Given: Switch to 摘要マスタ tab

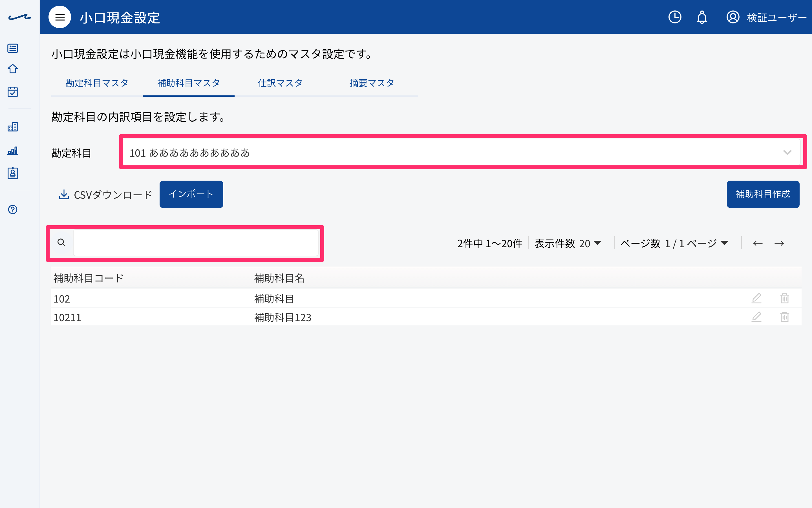Looking at the screenshot, I should tap(372, 83).
